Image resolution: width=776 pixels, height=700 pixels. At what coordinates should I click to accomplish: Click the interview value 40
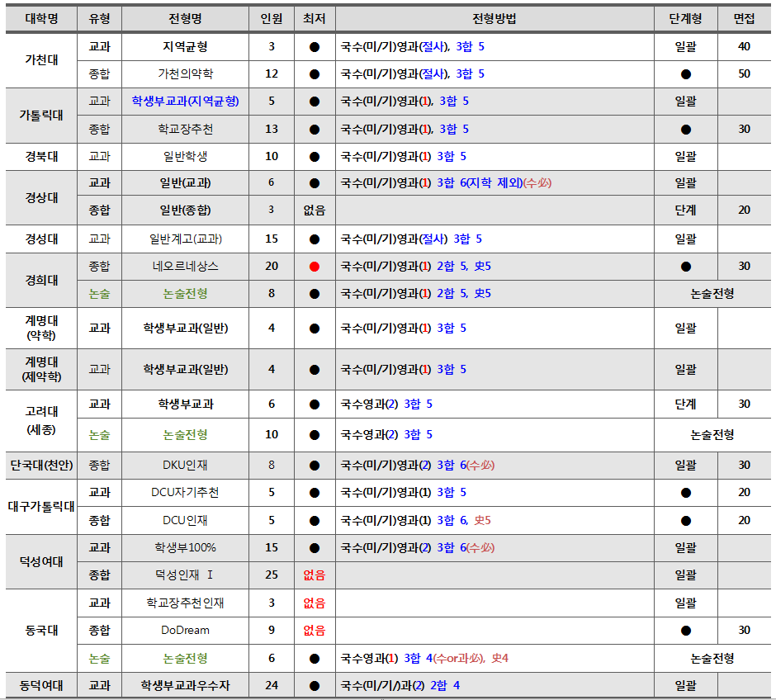tap(745, 47)
